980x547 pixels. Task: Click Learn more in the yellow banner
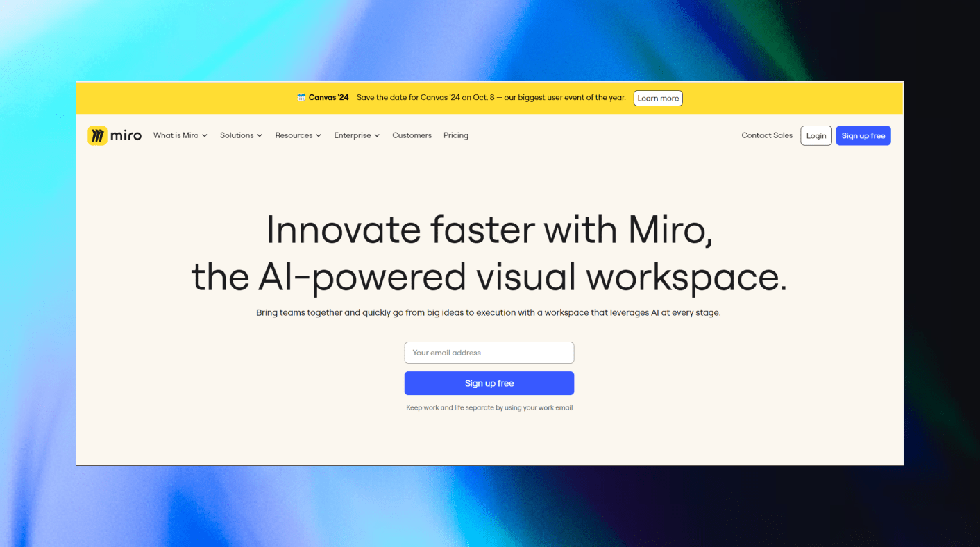(x=658, y=99)
